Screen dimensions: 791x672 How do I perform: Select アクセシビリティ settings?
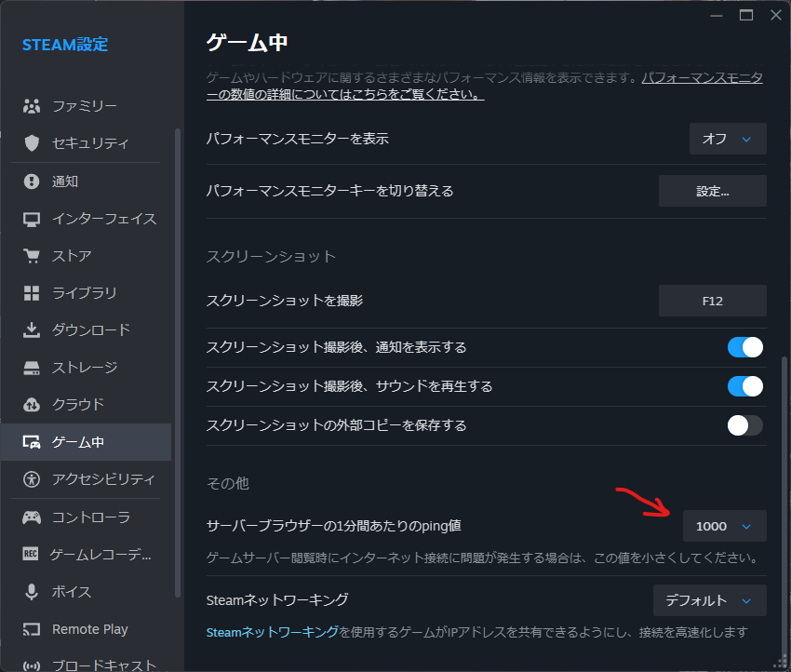pyautogui.click(x=86, y=479)
